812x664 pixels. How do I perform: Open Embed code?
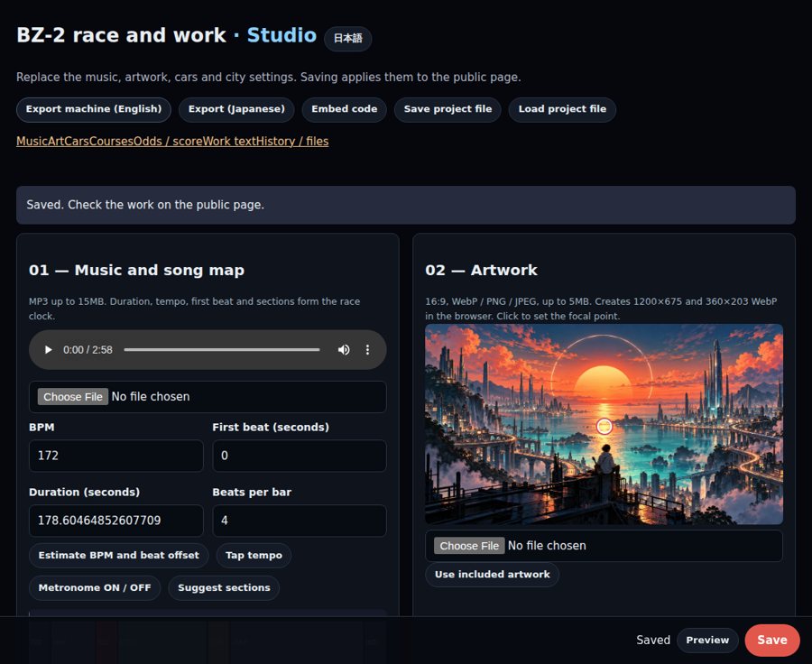tap(344, 109)
